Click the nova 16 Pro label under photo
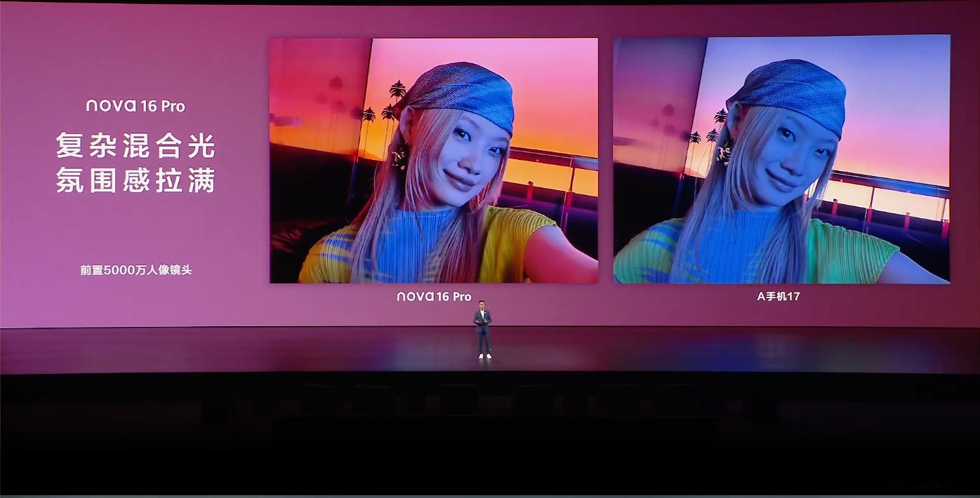980x498 pixels. coord(434,297)
